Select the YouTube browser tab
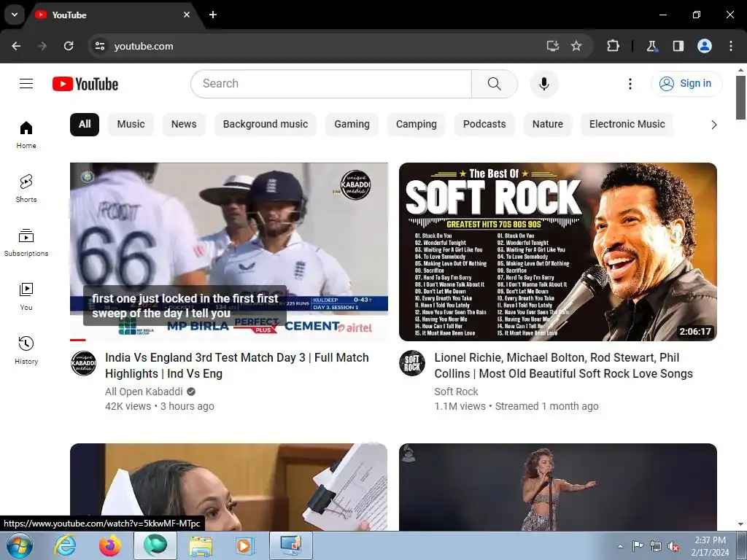Viewport: 747px width, 560px height. click(x=115, y=15)
